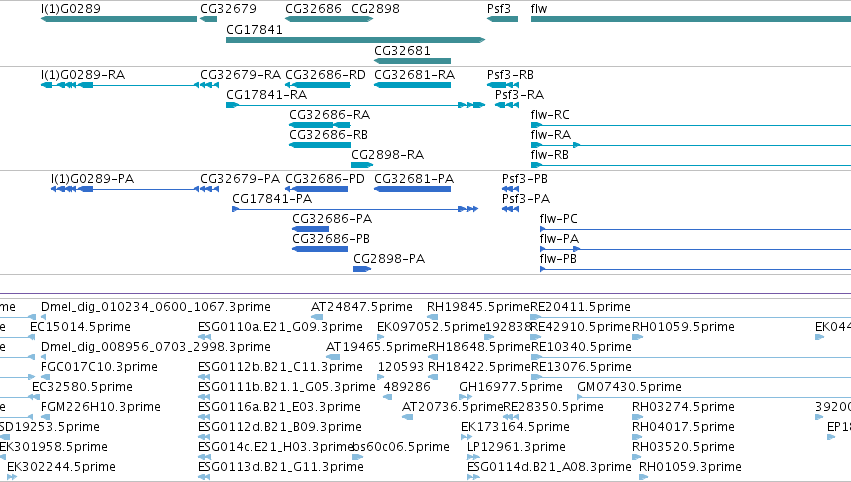This screenshot has height=482, width=851.
Task: Select the flw-RC transcript
Action: click(x=691, y=125)
